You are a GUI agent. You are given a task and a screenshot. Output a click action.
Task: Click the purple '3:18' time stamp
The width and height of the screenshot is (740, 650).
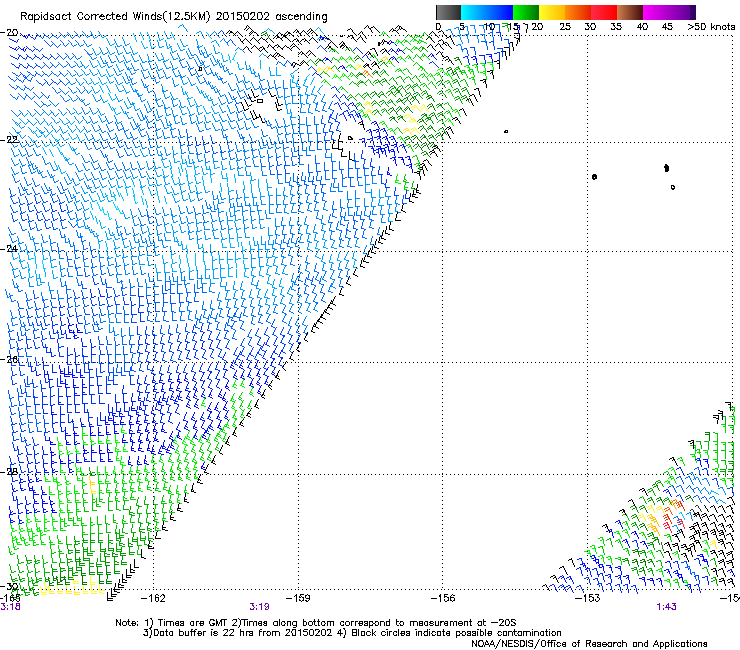tap(10, 607)
